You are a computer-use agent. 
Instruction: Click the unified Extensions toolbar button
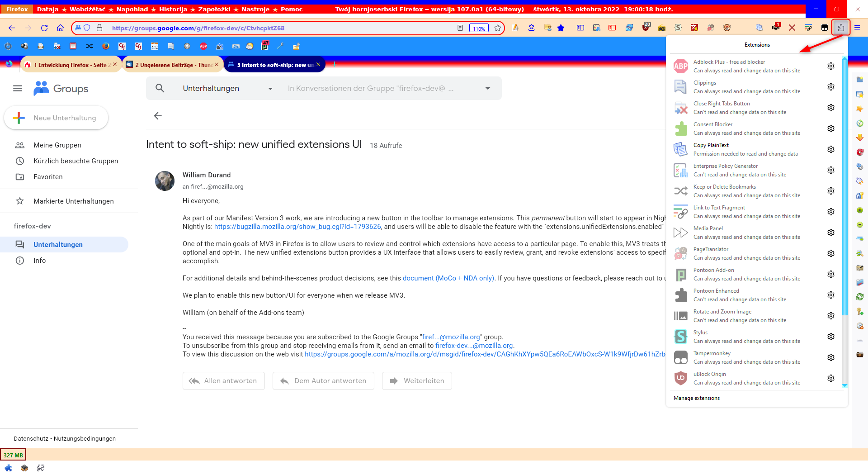(x=841, y=28)
